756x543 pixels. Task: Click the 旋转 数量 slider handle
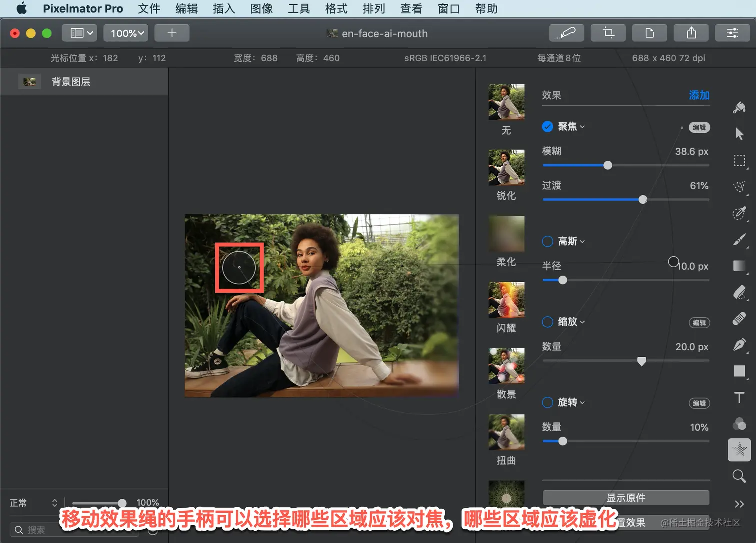[563, 441]
